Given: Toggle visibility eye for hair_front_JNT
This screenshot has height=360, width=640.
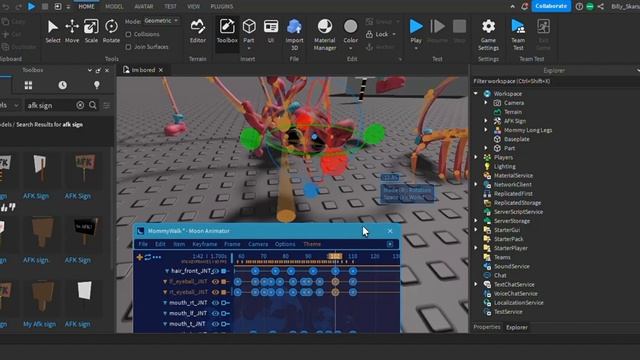Looking at the screenshot, I should coord(216,271).
